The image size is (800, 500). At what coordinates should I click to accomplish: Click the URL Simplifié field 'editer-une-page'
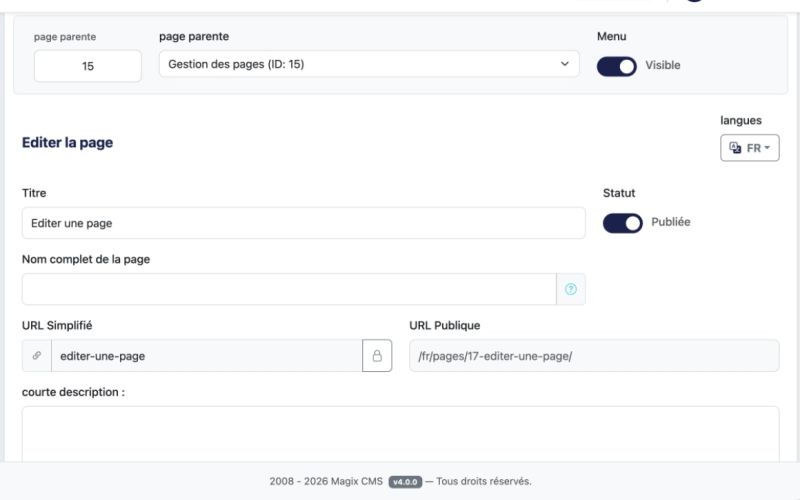pyautogui.click(x=205, y=355)
